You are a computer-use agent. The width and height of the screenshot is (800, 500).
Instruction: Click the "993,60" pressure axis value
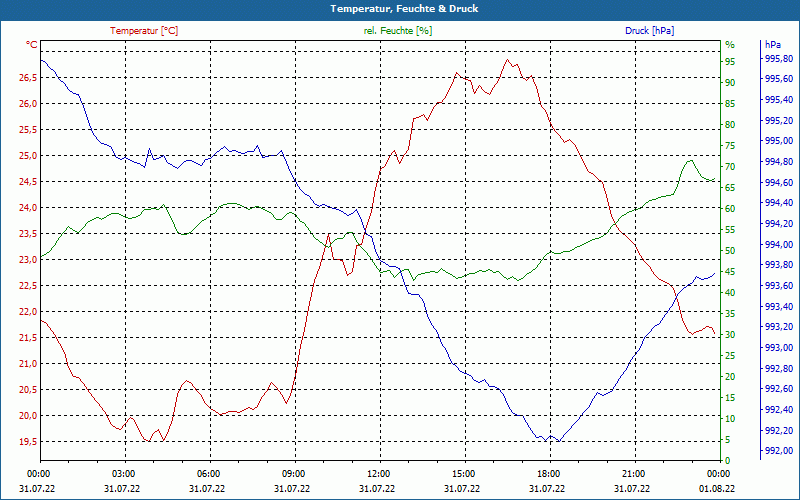tap(779, 286)
